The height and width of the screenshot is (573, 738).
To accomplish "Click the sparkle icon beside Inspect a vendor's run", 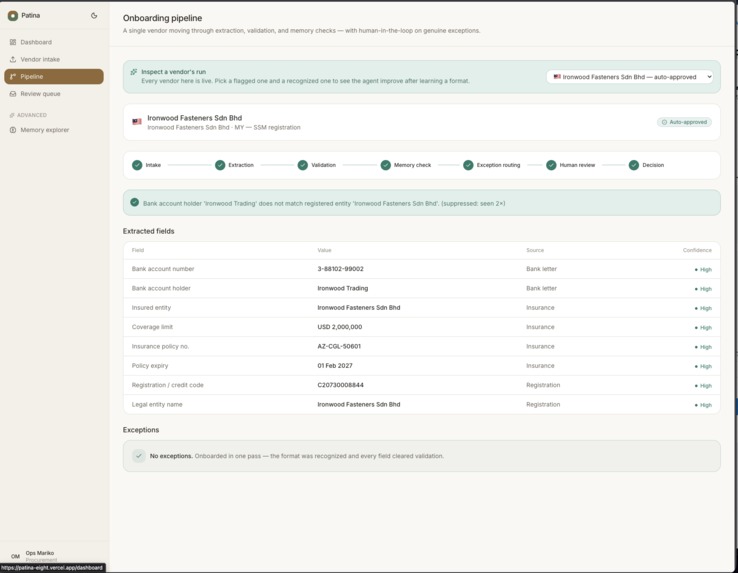I will 134,72.
